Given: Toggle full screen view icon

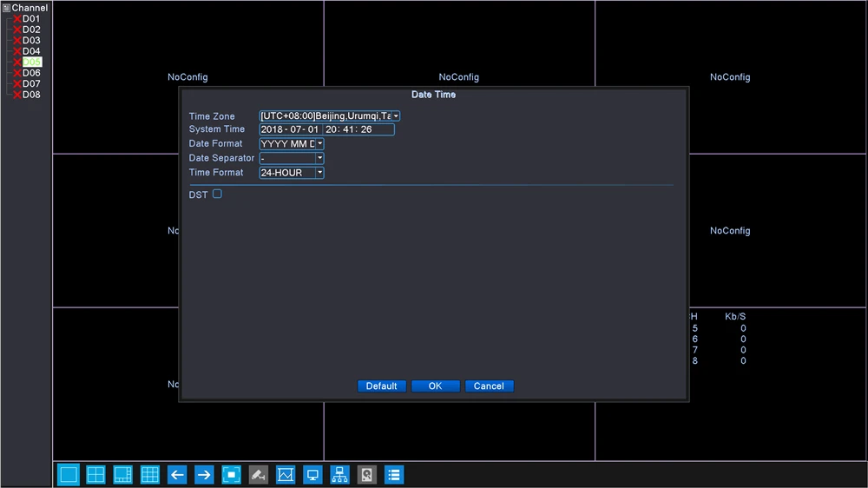Looking at the screenshot, I should pyautogui.click(x=232, y=475).
